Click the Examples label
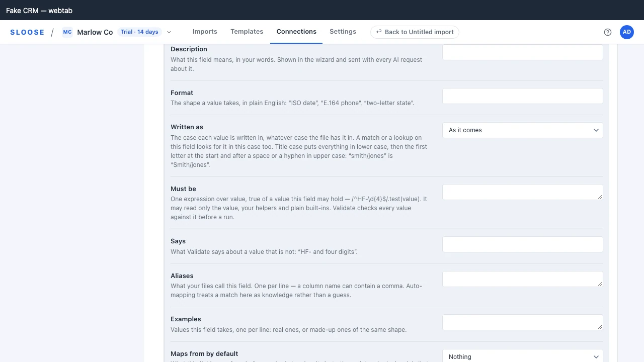Viewport: 644px width, 362px height. click(186, 319)
